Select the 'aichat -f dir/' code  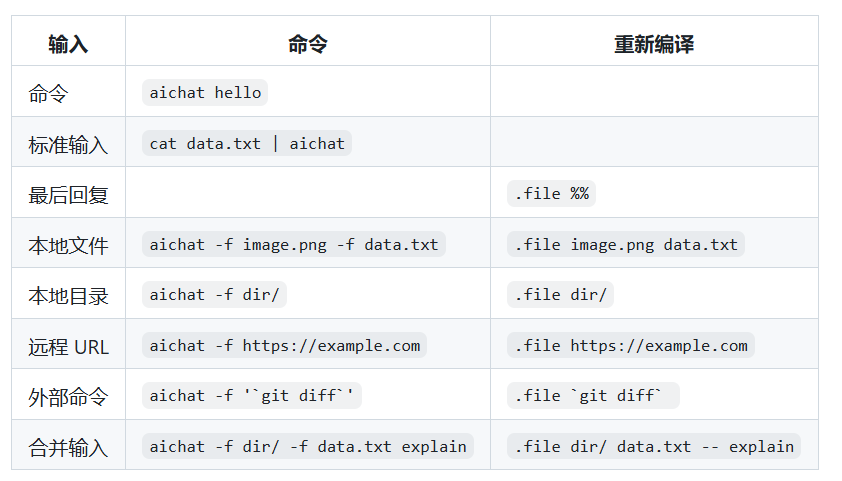214,295
